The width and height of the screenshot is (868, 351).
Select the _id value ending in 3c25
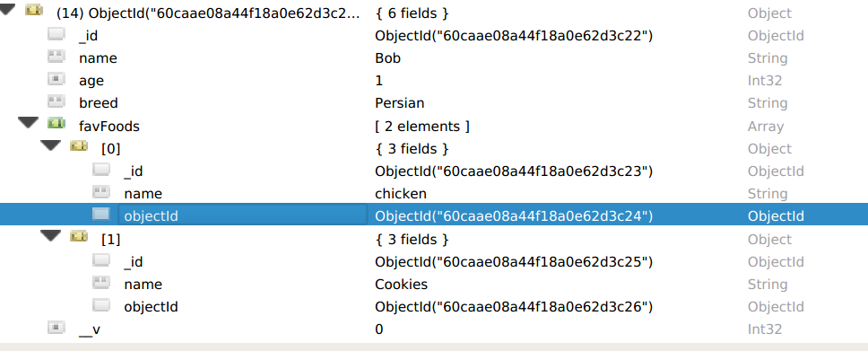(514, 262)
